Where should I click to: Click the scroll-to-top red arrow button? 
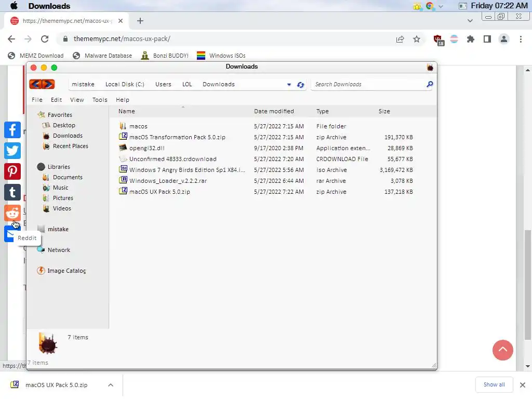[x=502, y=350]
